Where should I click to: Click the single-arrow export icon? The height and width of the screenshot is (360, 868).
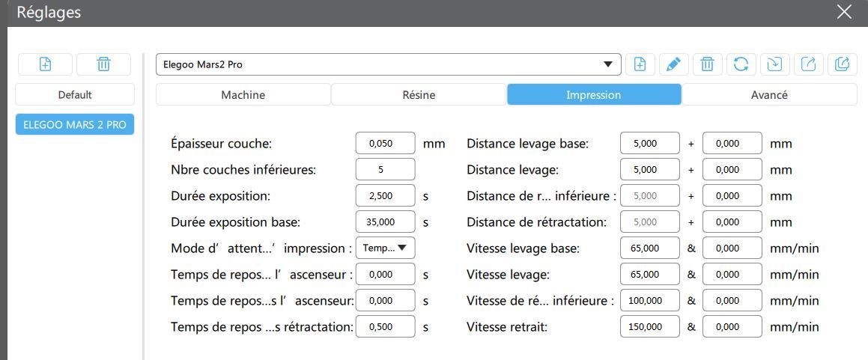[x=808, y=64]
